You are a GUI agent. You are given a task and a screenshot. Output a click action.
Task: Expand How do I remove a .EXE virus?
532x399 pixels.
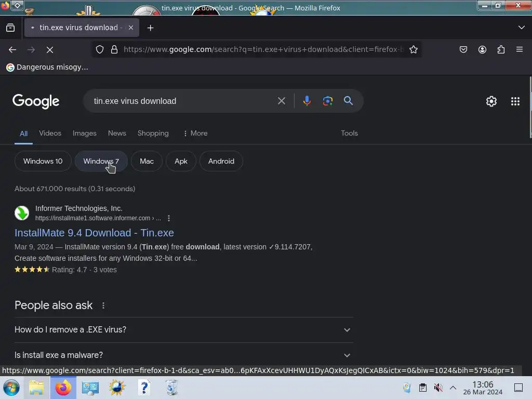[183, 330]
